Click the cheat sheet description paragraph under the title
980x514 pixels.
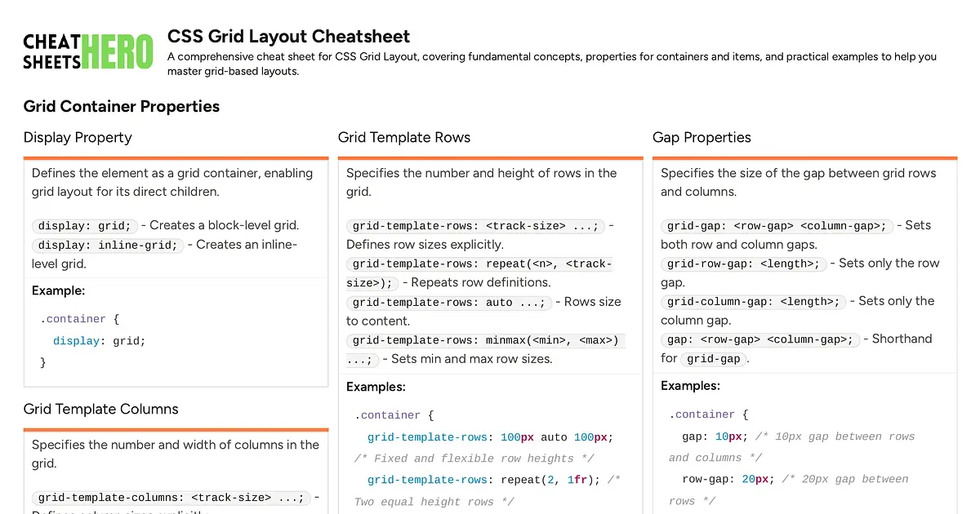pos(551,64)
